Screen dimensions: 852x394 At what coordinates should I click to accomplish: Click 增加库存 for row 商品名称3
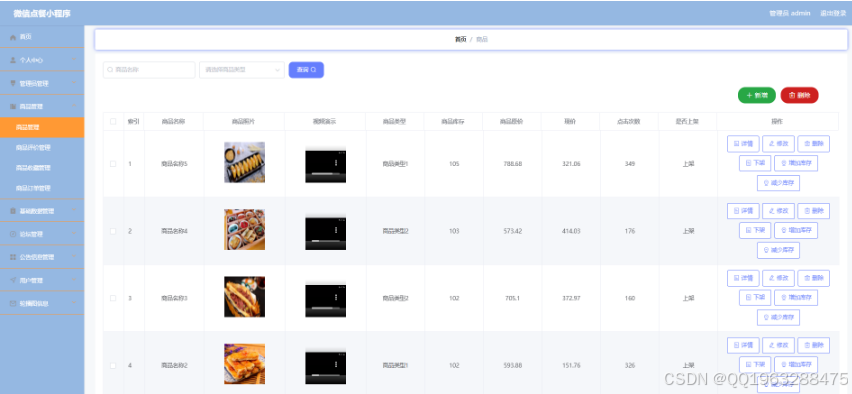(x=796, y=297)
